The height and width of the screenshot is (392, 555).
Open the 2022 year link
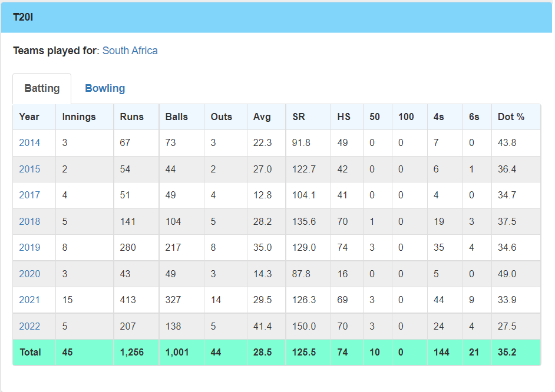pos(29,326)
